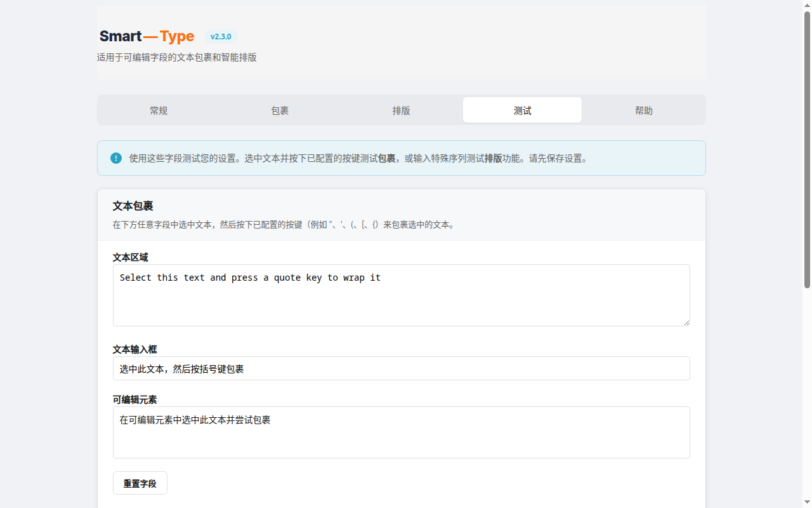This screenshot has width=812, height=508.
Task: Click the 文本包裹 section heading
Action: tap(133, 206)
